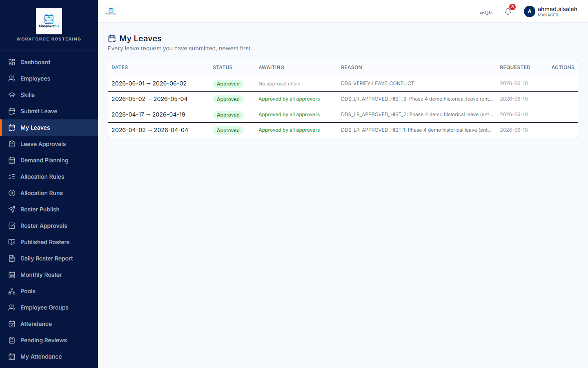Click the REASON column header
The width and height of the screenshot is (588, 368).
352,67
